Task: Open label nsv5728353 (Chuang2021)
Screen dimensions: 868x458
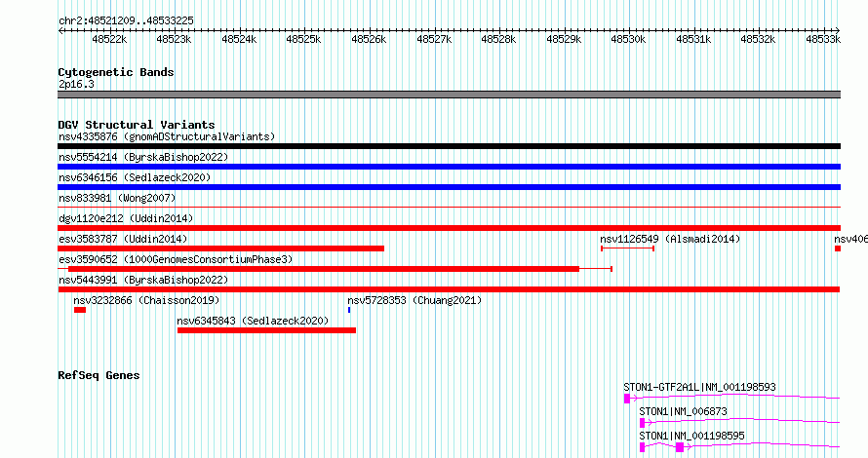Action: click(x=414, y=300)
